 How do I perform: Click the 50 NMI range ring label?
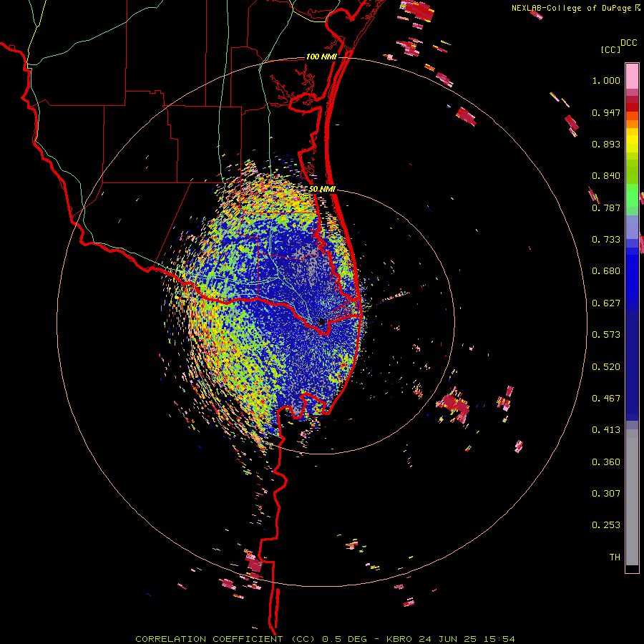(322, 190)
